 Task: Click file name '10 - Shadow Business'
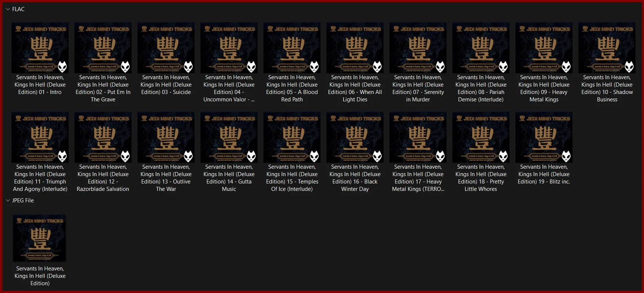pyautogui.click(x=607, y=88)
